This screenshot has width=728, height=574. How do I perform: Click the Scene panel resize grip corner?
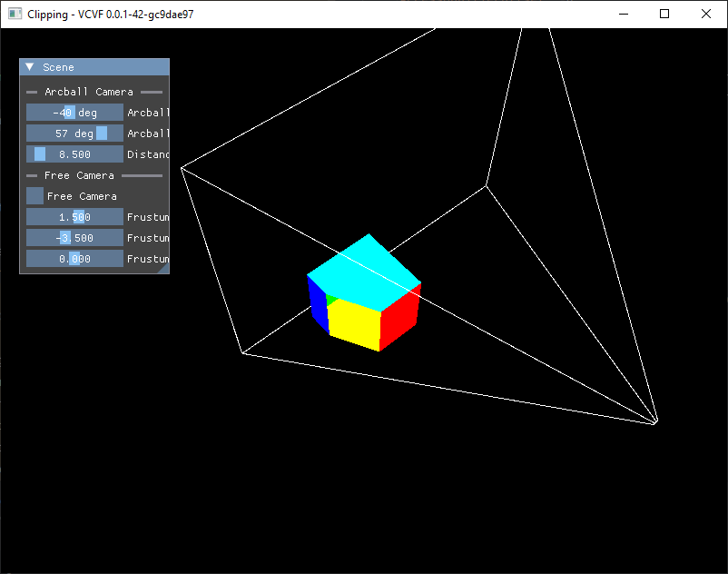164,269
